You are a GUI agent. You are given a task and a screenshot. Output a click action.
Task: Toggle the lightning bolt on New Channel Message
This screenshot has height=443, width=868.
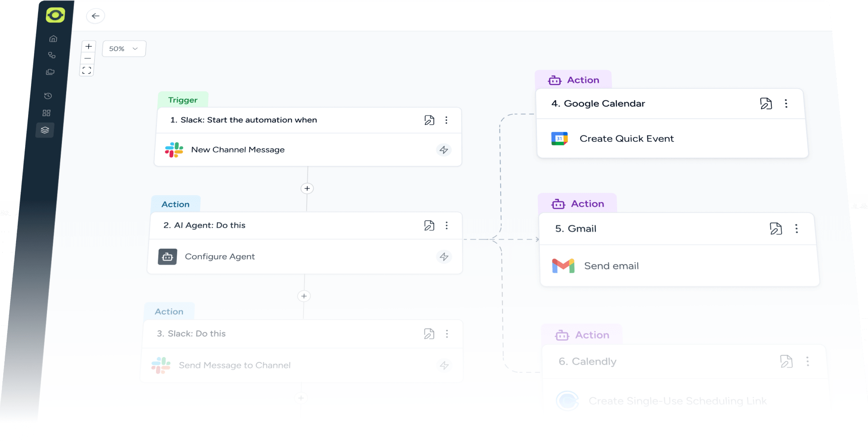point(444,150)
